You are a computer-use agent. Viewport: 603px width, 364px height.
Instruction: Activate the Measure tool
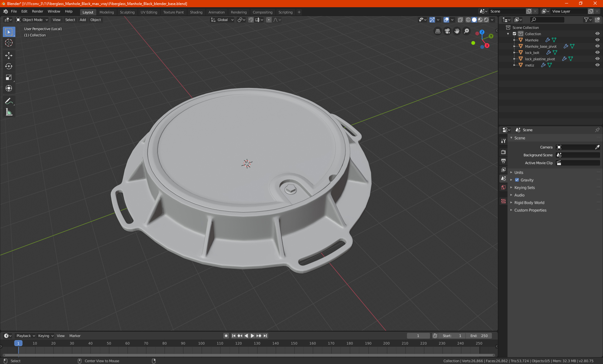point(9,112)
